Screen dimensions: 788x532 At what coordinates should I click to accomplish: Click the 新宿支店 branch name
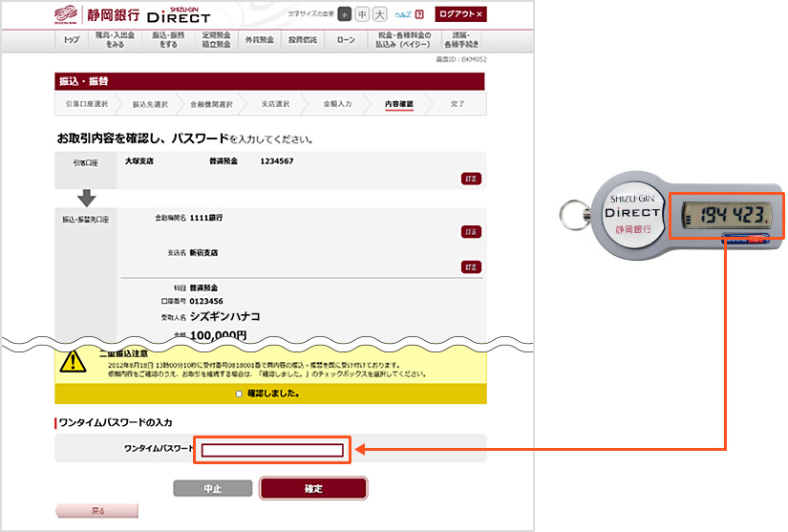[x=203, y=253]
